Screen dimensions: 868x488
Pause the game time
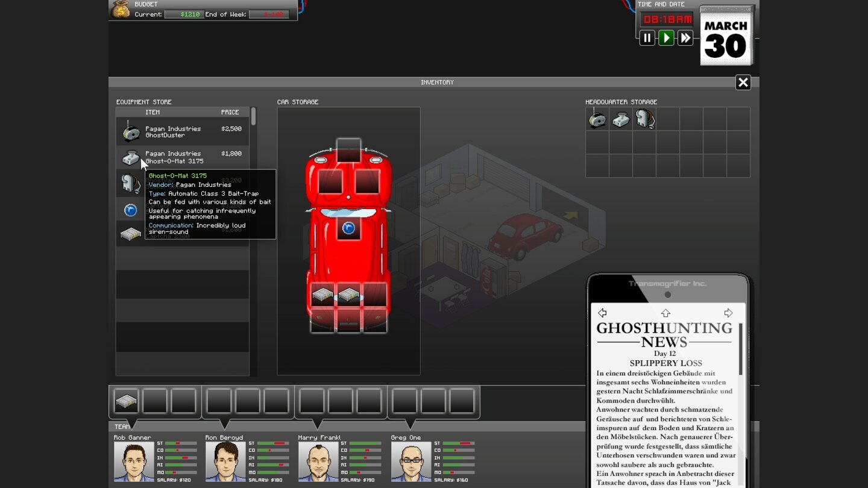[647, 38]
